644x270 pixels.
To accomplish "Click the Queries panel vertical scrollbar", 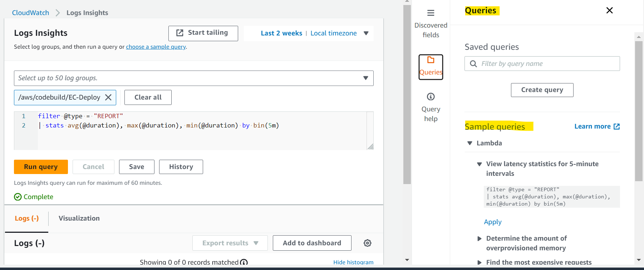I will click(x=639, y=111).
